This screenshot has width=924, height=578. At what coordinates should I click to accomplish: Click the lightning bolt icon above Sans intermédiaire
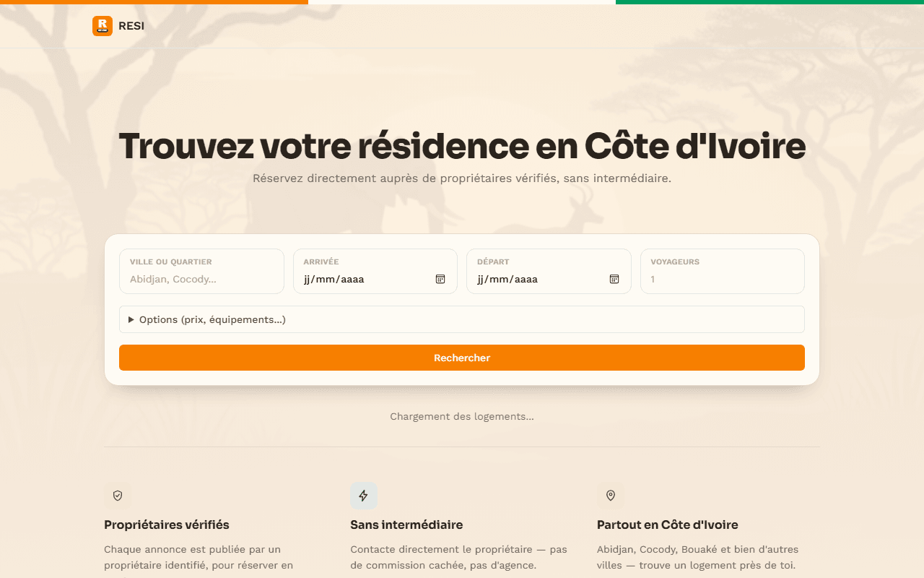[364, 496]
